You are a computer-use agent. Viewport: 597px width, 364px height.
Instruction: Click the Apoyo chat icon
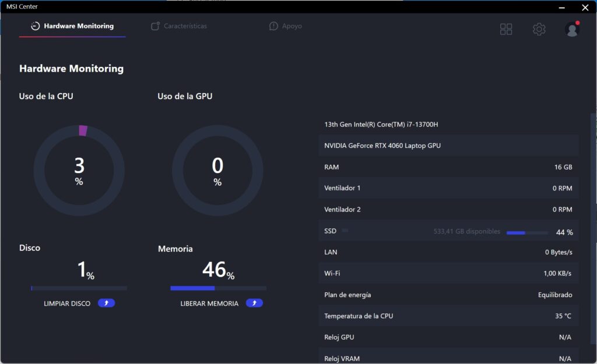pos(273,26)
